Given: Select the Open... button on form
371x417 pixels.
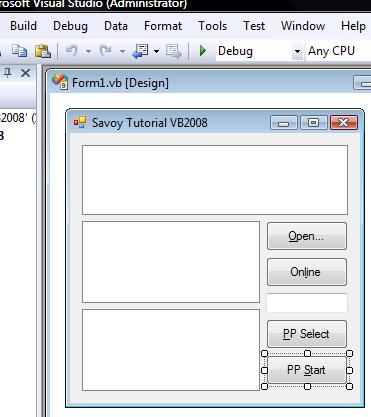Looking at the screenshot, I should coord(307,236).
